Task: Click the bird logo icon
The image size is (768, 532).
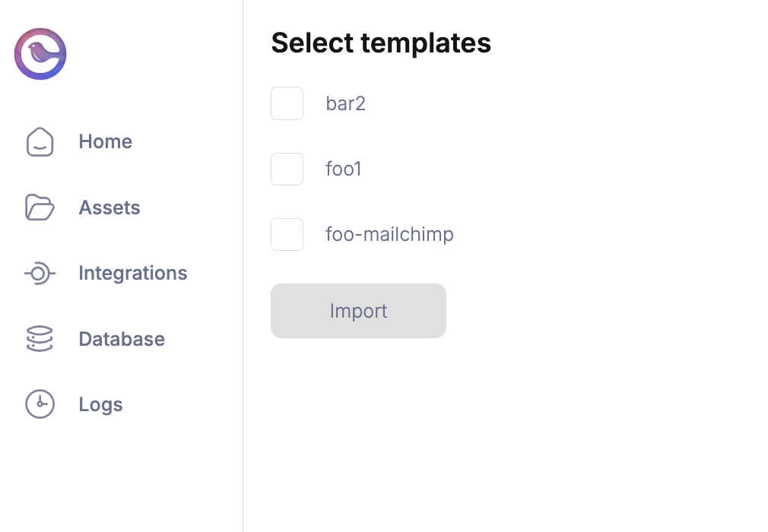Action: coord(40,54)
